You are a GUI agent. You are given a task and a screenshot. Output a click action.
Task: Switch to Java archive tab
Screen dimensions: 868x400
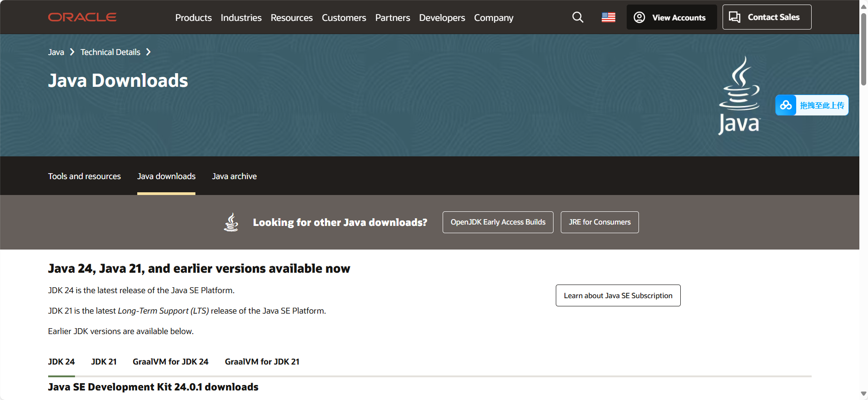[x=234, y=176]
